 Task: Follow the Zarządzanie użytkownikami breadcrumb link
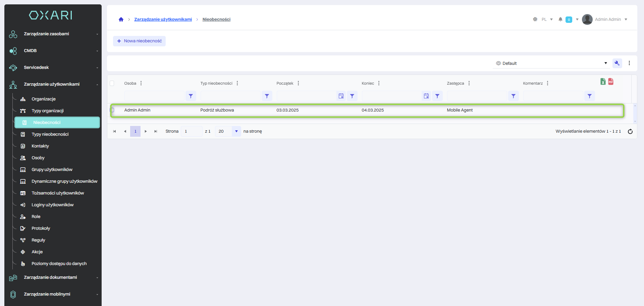(163, 19)
